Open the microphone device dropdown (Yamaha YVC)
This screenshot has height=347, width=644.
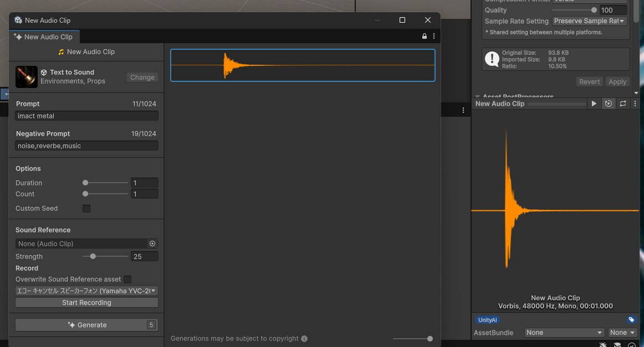click(x=86, y=291)
